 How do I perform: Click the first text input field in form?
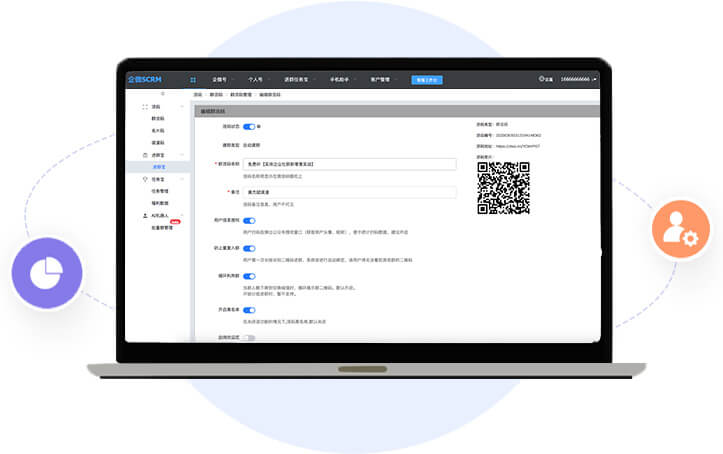(x=349, y=163)
